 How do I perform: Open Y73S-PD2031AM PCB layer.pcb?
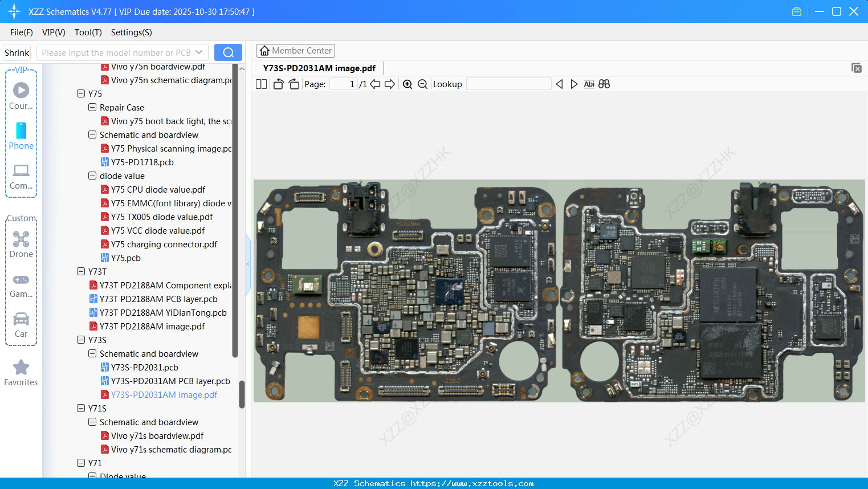point(170,381)
